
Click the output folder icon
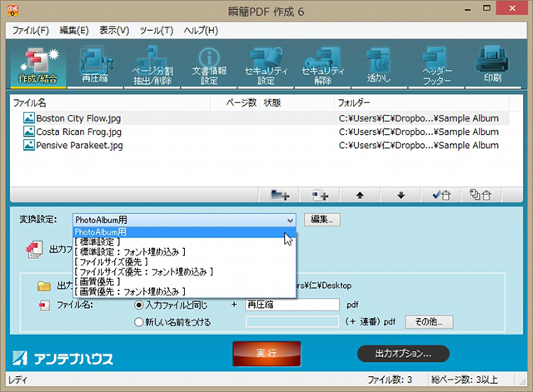pos(44,286)
